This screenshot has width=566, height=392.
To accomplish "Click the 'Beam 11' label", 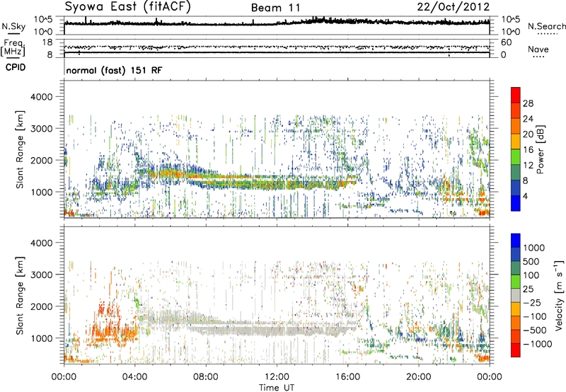I will (276, 8).
